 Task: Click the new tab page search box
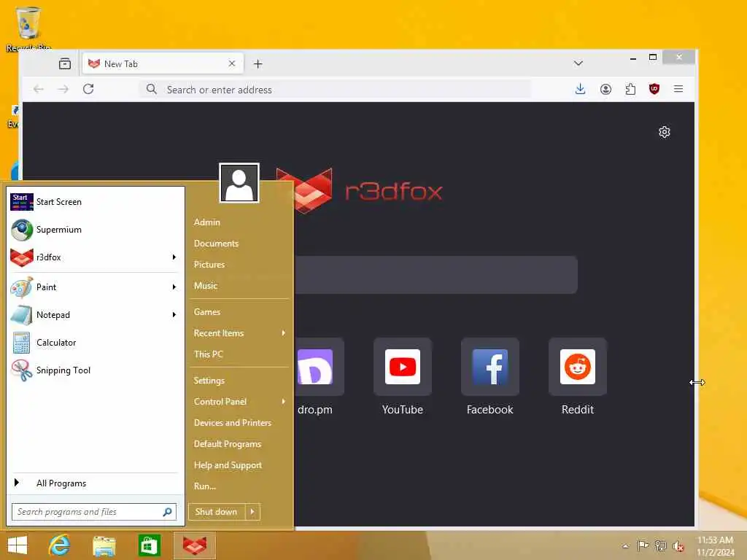pos(436,275)
